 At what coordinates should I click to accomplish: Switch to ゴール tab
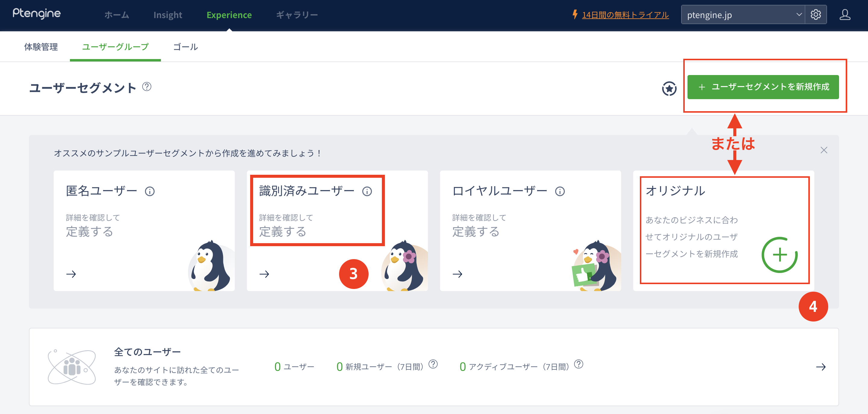pos(185,47)
